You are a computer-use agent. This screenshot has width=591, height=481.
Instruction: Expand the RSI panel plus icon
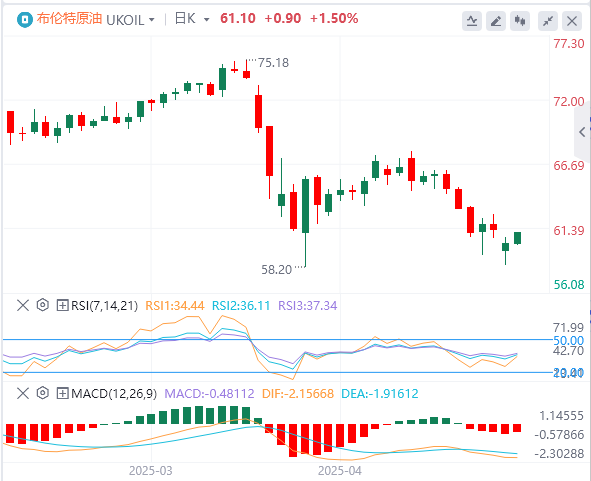(x=62, y=305)
